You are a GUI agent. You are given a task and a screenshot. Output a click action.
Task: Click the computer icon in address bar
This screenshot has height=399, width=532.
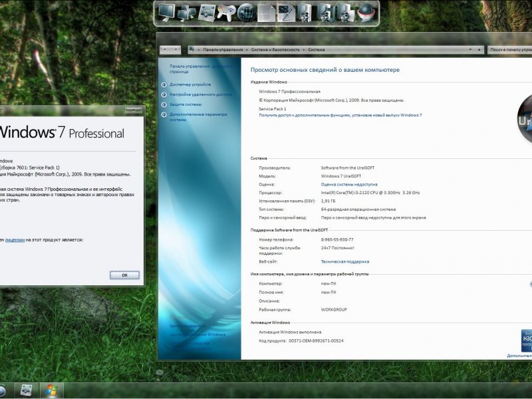192,49
